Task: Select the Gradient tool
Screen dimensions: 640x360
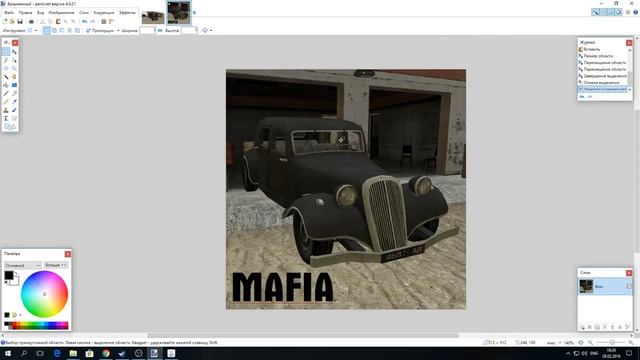Action: 14,85
